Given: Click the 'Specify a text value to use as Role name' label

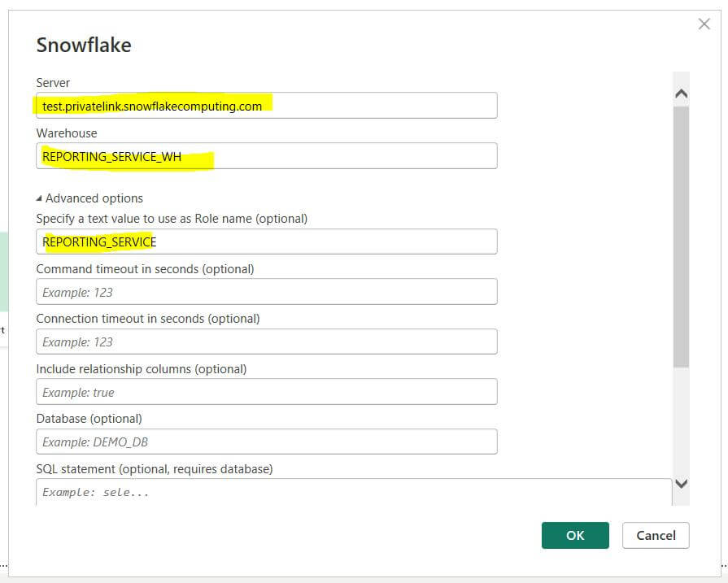Looking at the screenshot, I should pyautogui.click(x=172, y=219).
